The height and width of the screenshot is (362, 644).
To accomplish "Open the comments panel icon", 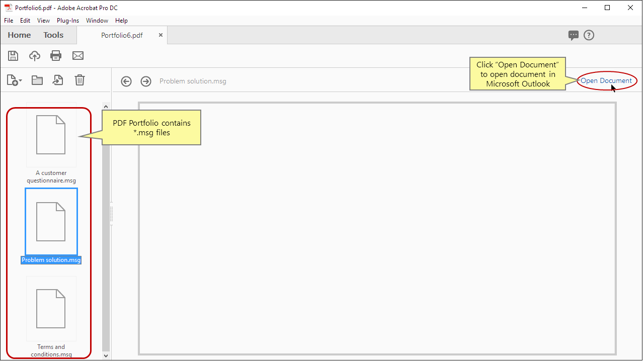I will coord(573,35).
